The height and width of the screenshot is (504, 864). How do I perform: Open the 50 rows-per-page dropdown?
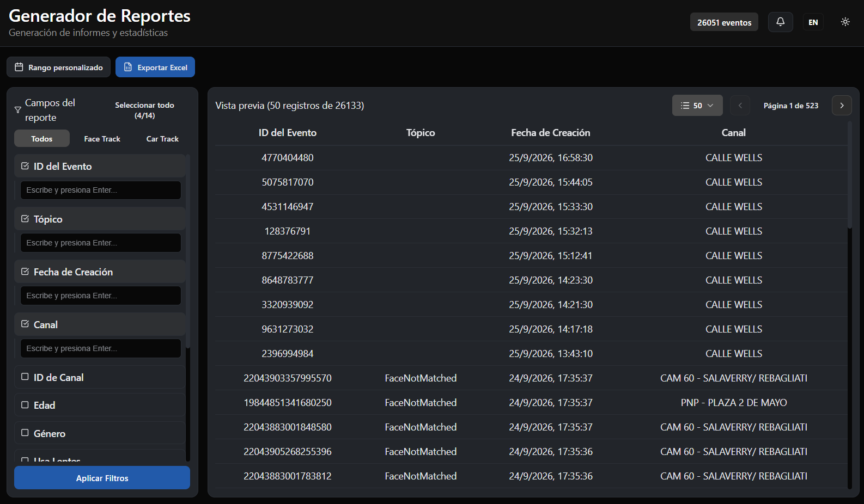[x=697, y=106]
